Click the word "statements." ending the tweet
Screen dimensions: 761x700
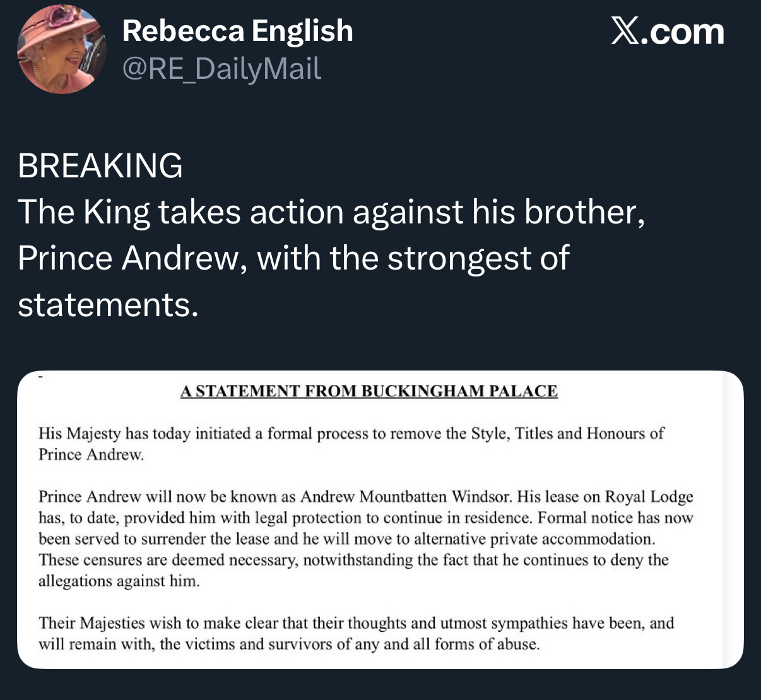108,304
